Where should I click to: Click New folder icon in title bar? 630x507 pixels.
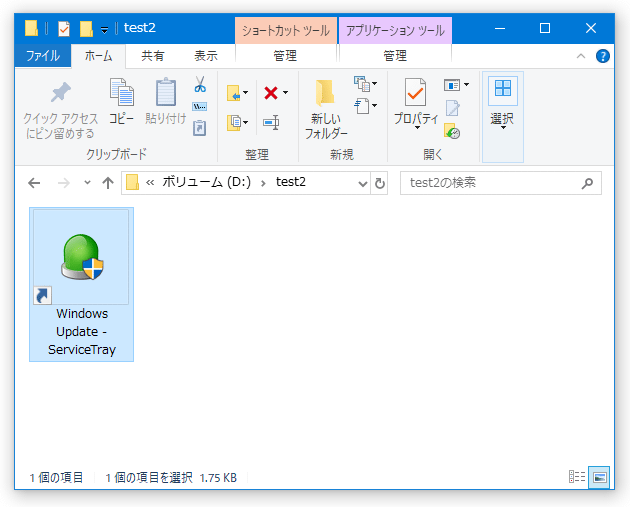coord(86,29)
